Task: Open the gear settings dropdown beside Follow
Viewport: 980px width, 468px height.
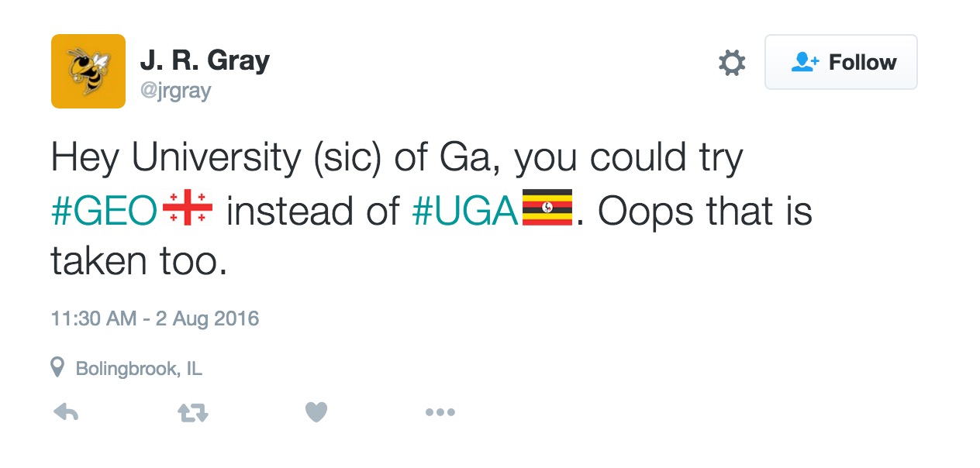Action: [x=731, y=63]
